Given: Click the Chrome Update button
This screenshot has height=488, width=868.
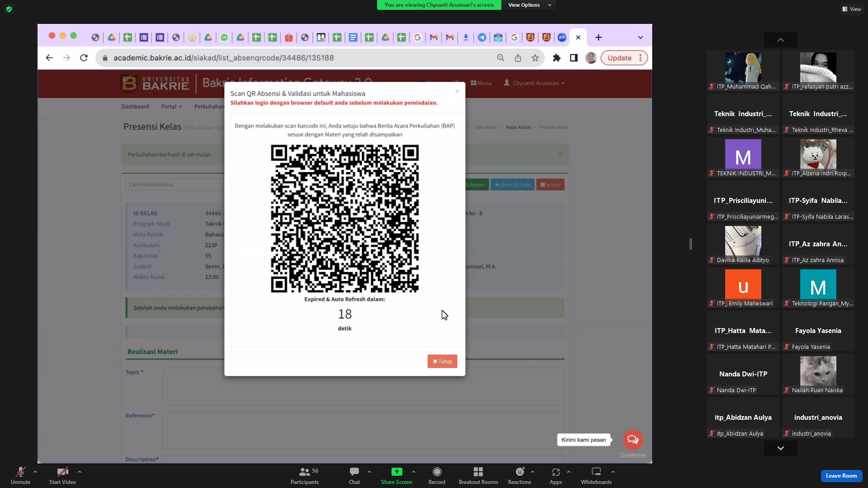Looking at the screenshot, I should tap(624, 58).
